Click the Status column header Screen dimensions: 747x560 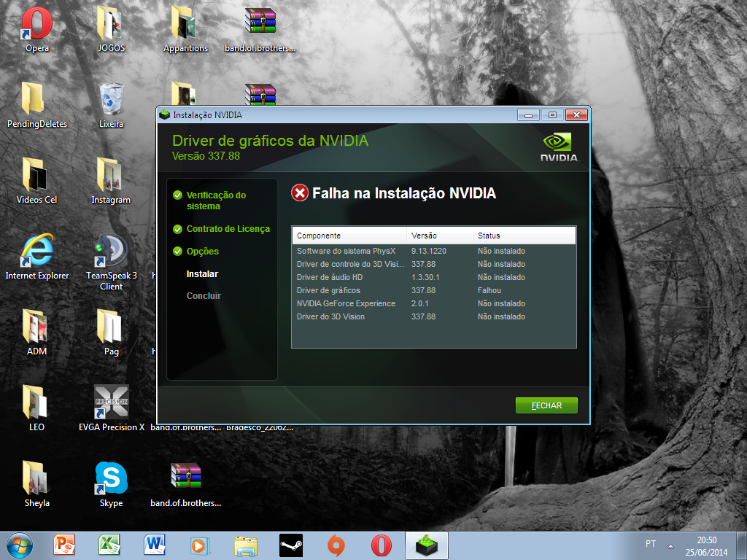pos(524,236)
